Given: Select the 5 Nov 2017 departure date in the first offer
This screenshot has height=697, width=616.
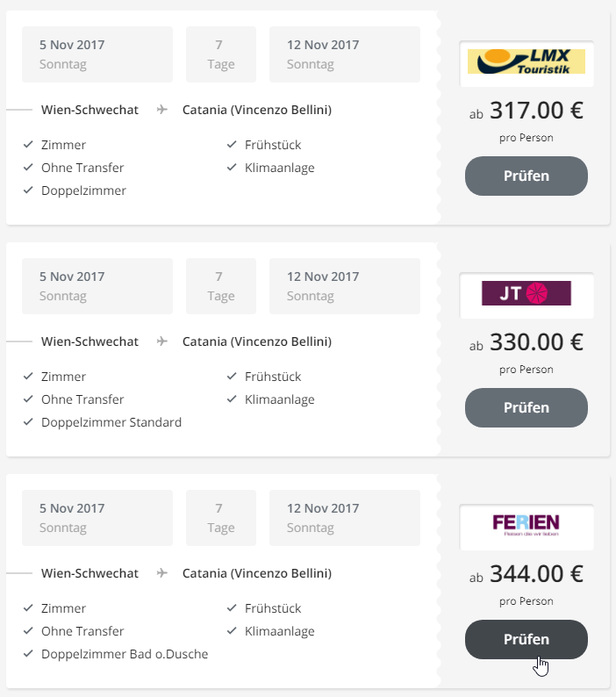Looking at the screenshot, I should pos(97,54).
